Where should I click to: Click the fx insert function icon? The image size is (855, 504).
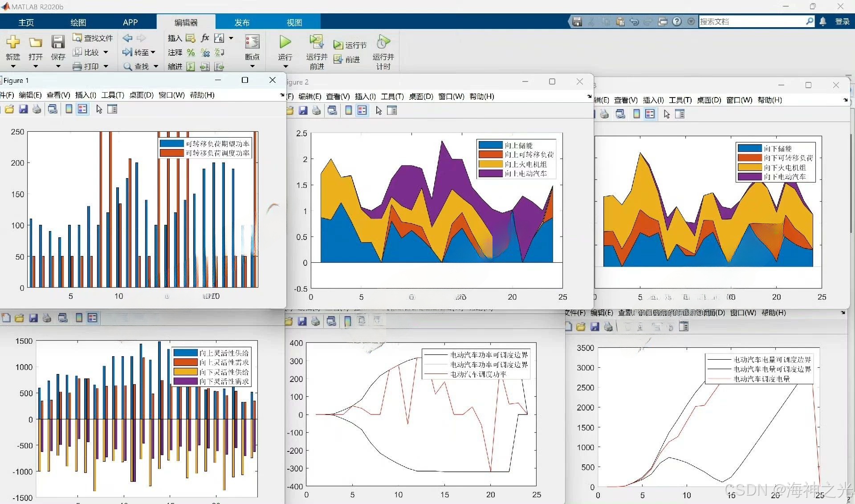click(x=205, y=38)
